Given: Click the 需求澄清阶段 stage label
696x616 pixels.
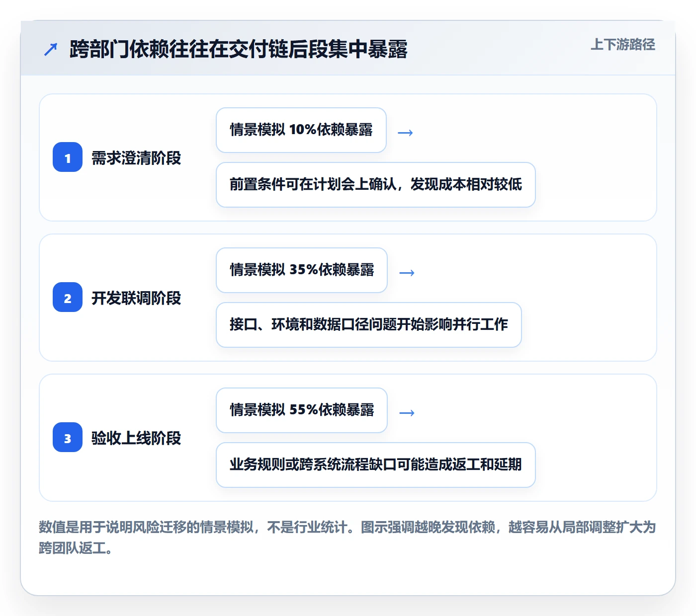Looking at the screenshot, I should click(136, 158).
